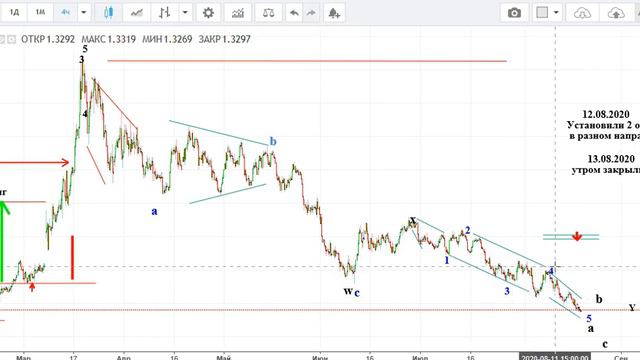Select the long red horizontal line at chart top
The image size is (640, 360).
coord(307,61)
